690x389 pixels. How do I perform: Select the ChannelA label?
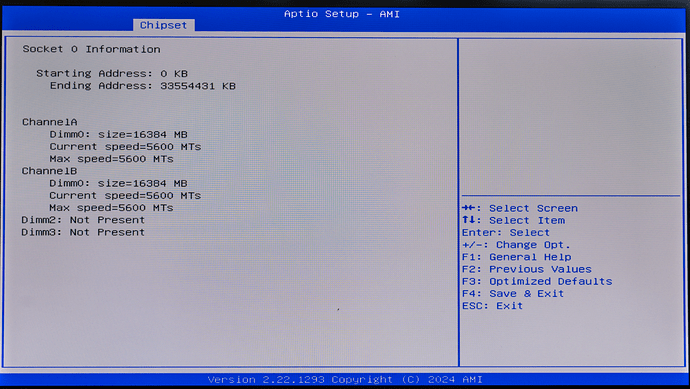[50, 122]
